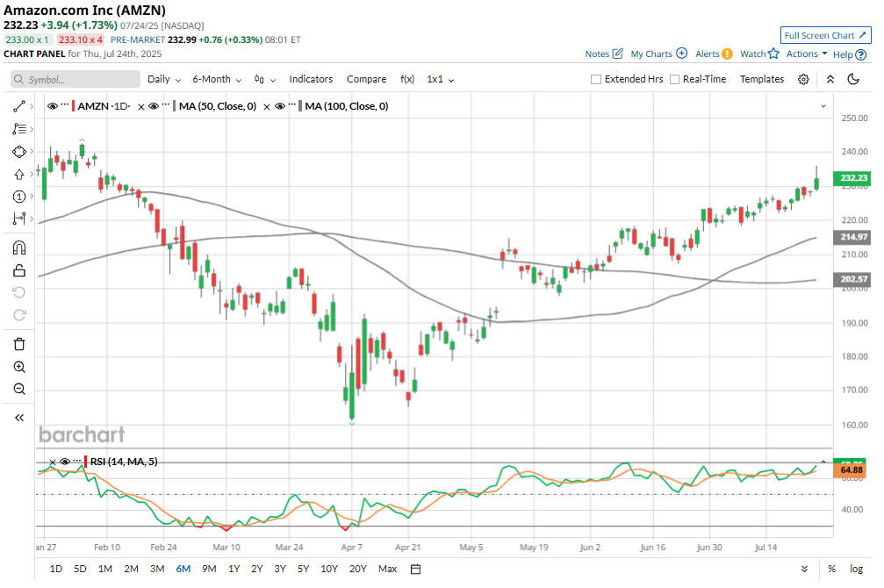This screenshot has width=884, height=588.
Task: Enable the Extended Hrs checkbox
Action: pyautogui.click(x=595, y=80)
